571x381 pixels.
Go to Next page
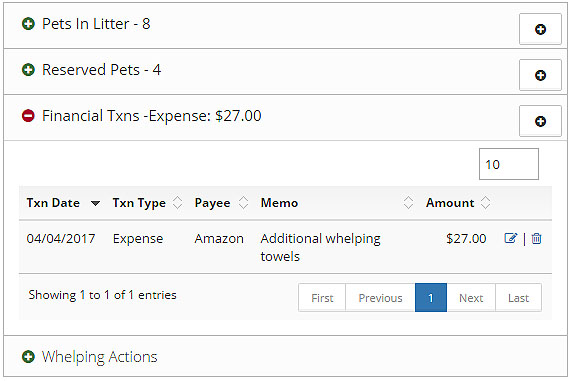point(471,298)
